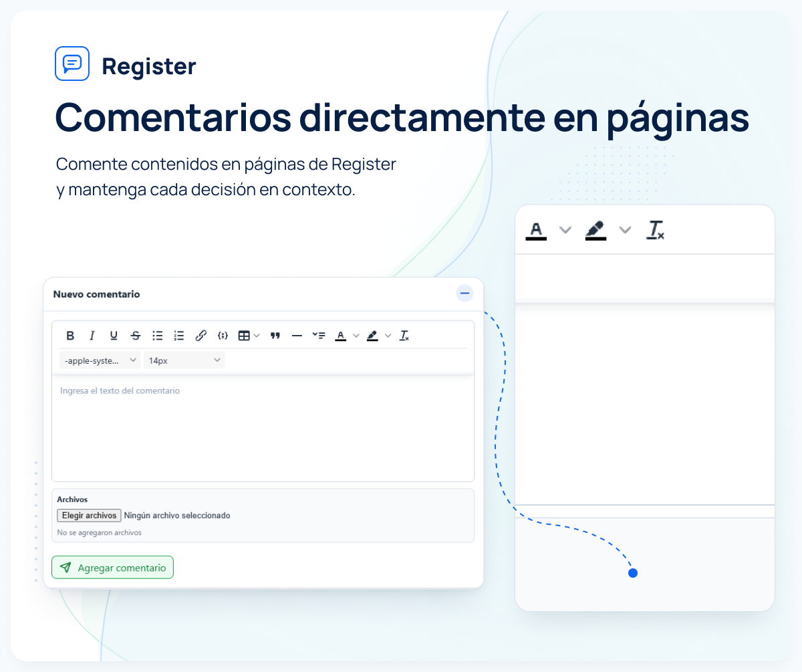This screenshot has width=802, height=672.
Task: Click text color icon in enlarged toolbar
Action: point(536,230)
